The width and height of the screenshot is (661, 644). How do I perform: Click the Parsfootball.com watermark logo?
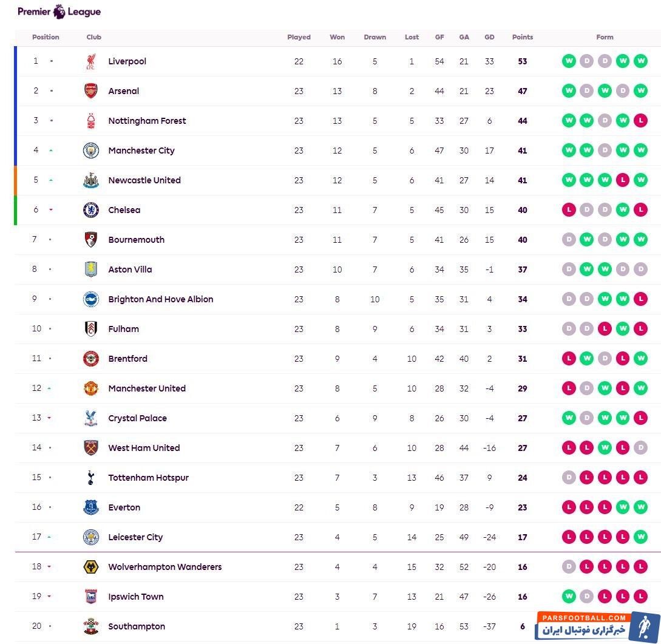tap(597, 626)
